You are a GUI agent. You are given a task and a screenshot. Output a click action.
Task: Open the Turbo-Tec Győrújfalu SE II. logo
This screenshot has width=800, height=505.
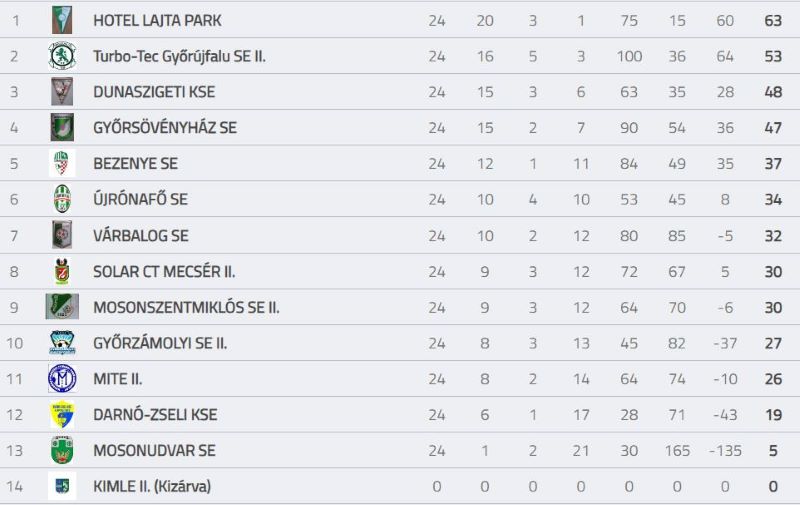tap(62, 56)
